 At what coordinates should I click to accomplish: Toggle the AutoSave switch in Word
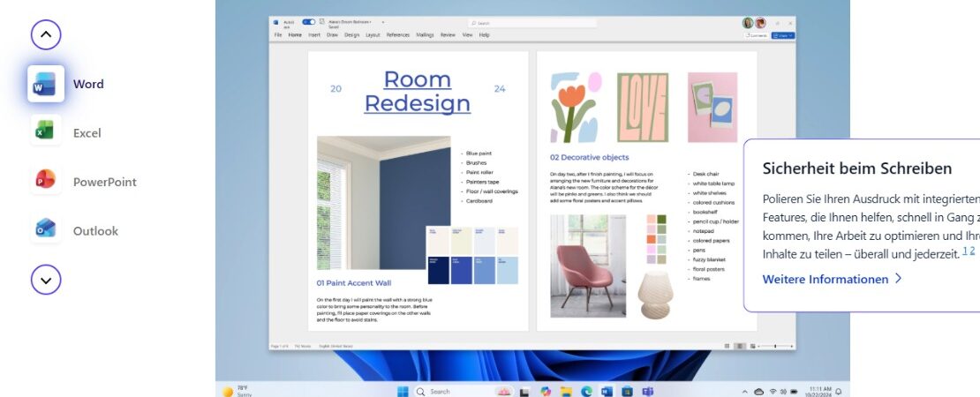click(x=309, y=22)
